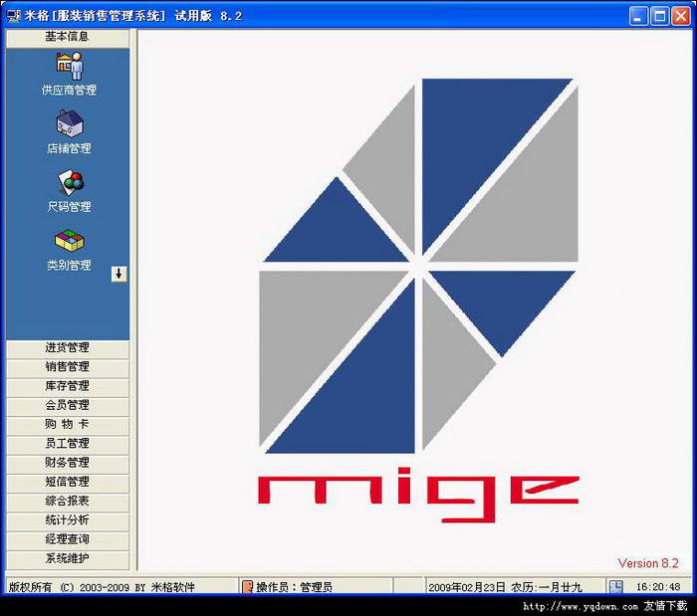Image resolution: width=697 pixels, height=616 pixels.
Task: Open the 统计分析 section
Action: point(68,521)
